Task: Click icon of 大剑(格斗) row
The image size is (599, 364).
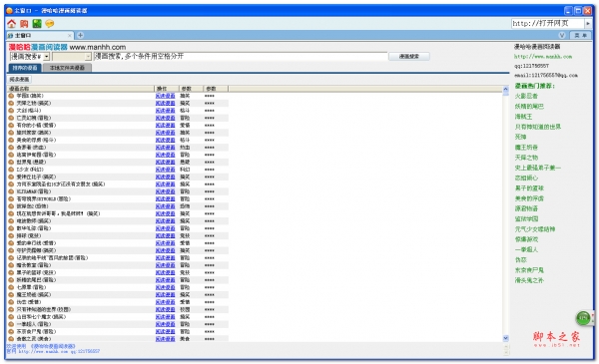Action: click(11, 111)
